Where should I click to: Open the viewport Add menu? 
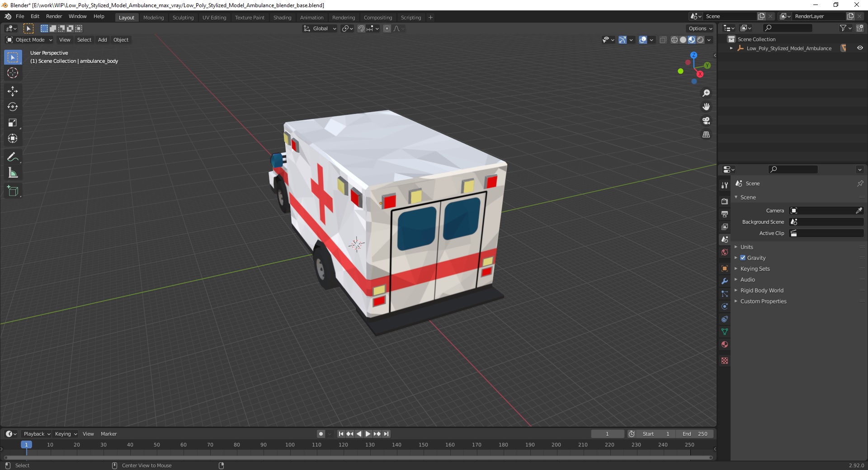point(103,40)
